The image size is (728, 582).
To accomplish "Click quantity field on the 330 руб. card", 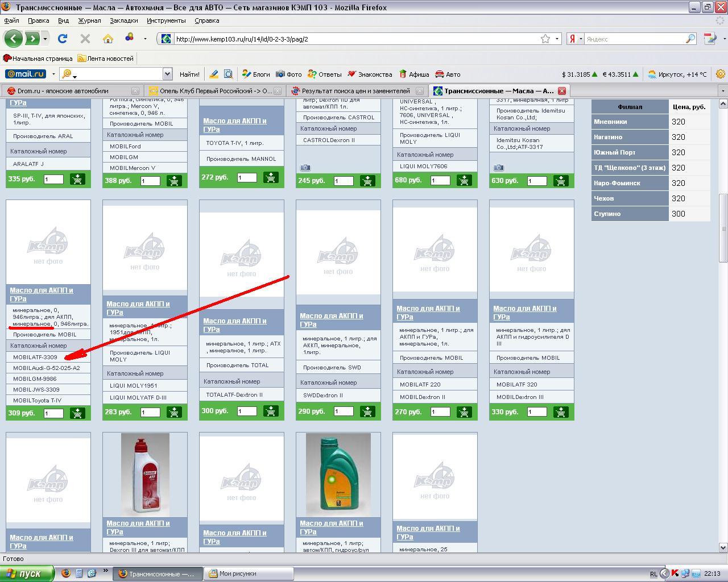I will (537, 411).
